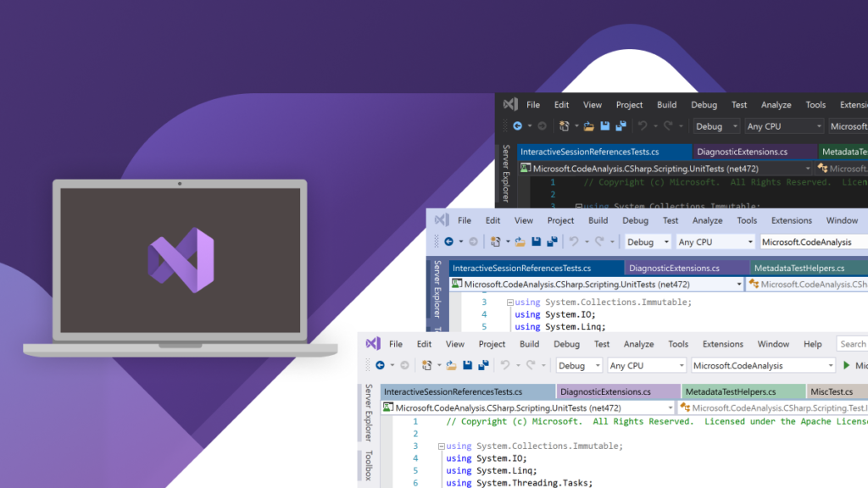Click inside the Search box
This screenshot has height=488, width=868.
point(854,344)
